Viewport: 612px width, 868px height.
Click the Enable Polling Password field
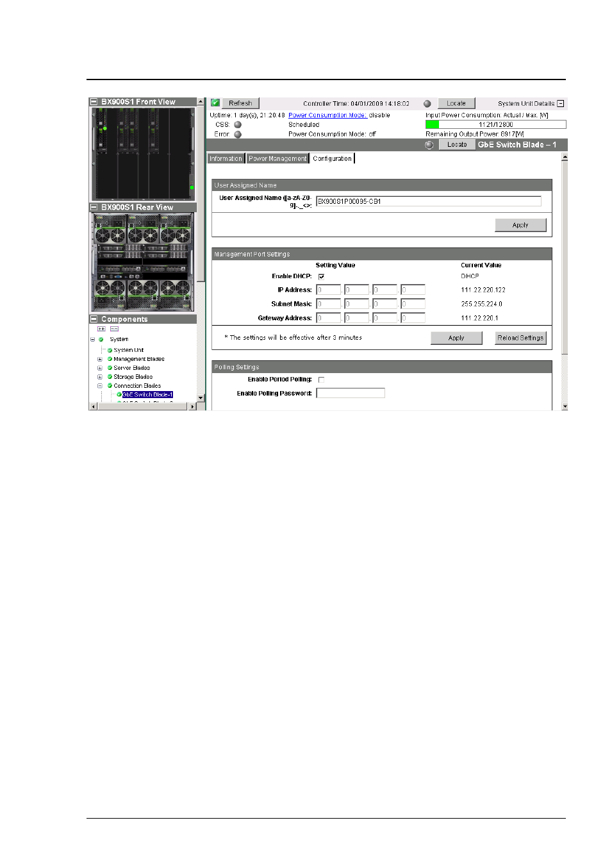(351, 393)
